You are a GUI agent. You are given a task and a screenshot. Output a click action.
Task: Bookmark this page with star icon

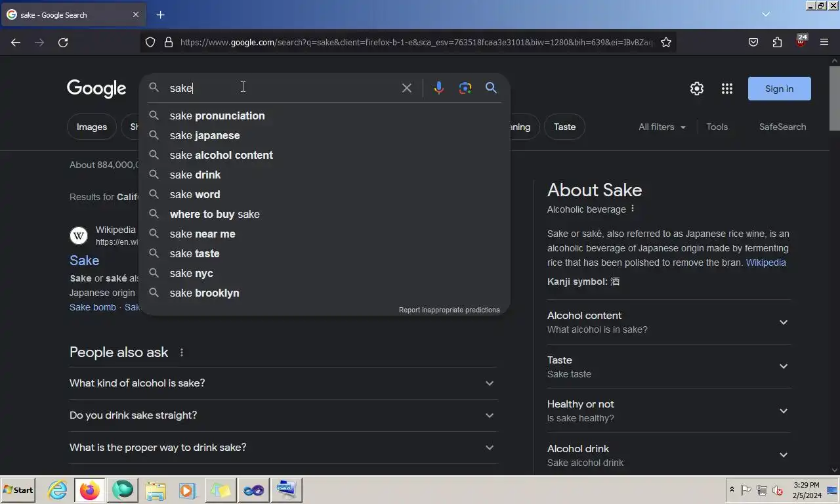click(666, 42)
